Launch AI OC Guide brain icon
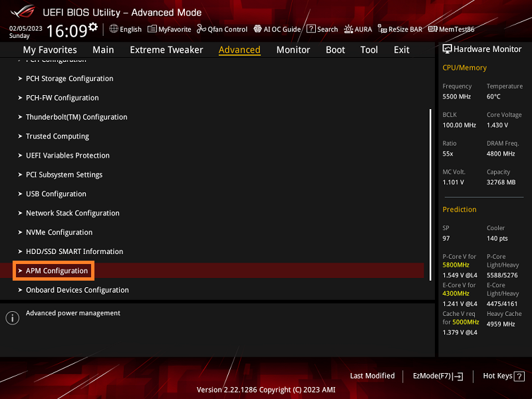The image size is (532, 399). [257, 29]
